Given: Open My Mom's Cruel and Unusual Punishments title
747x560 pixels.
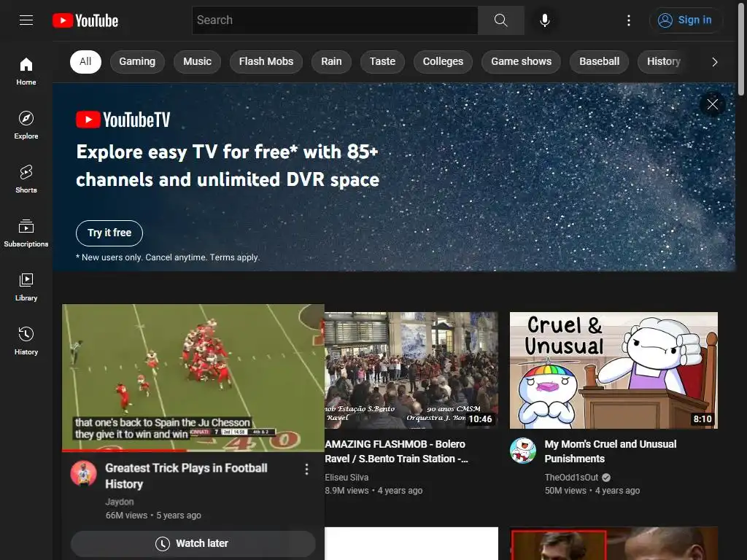Looking at the screenshot, I should click(x=611, y=451).
